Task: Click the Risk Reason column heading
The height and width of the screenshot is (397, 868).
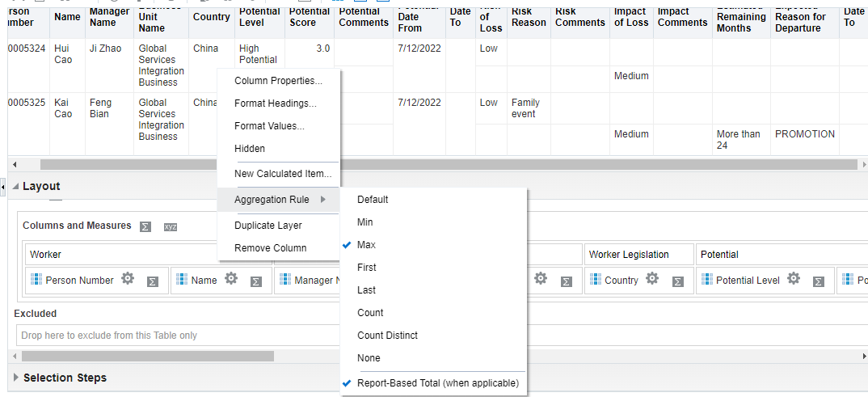Action: click(x=529, y=17)
